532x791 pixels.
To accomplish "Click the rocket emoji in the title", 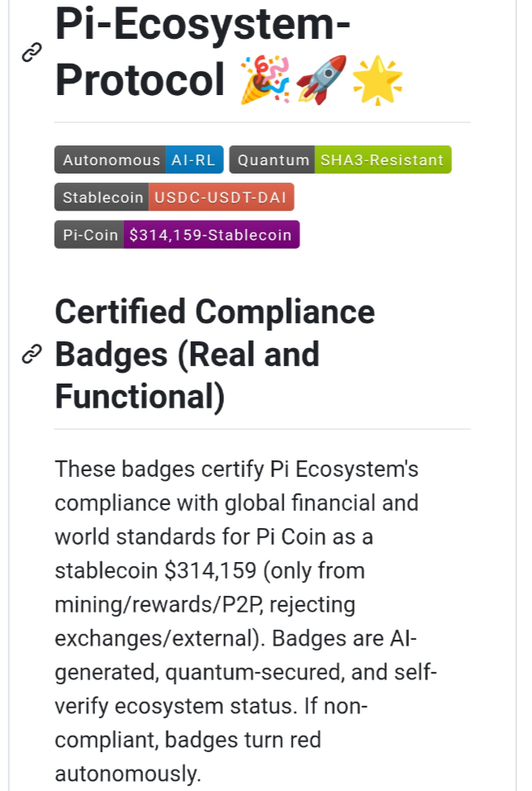I will (321, 79).
